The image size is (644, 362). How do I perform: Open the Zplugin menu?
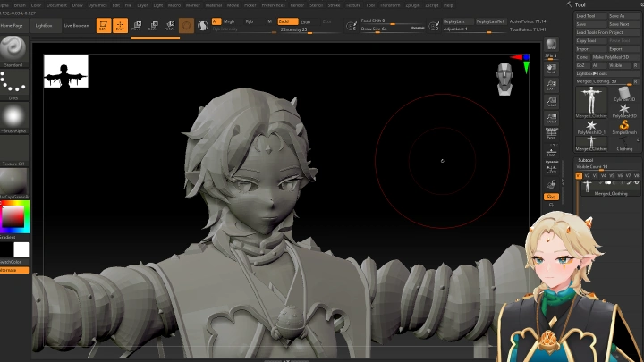point(412,5)
